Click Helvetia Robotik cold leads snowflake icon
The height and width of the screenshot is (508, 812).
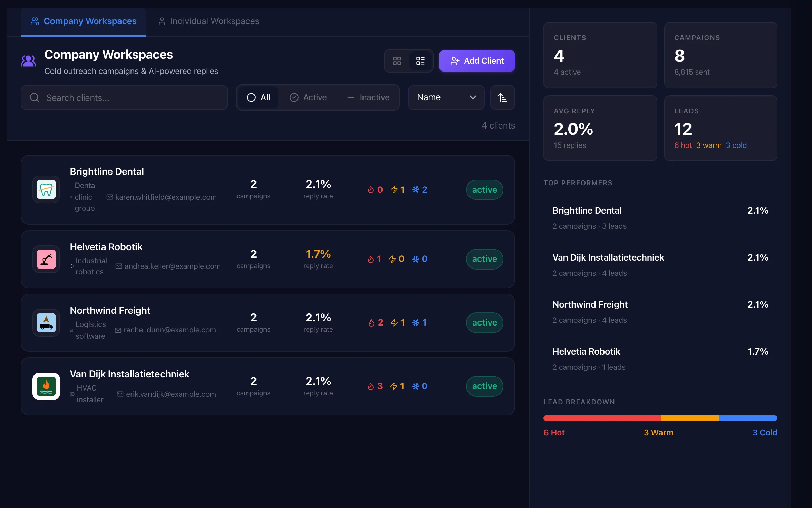(x=416, y=259)
